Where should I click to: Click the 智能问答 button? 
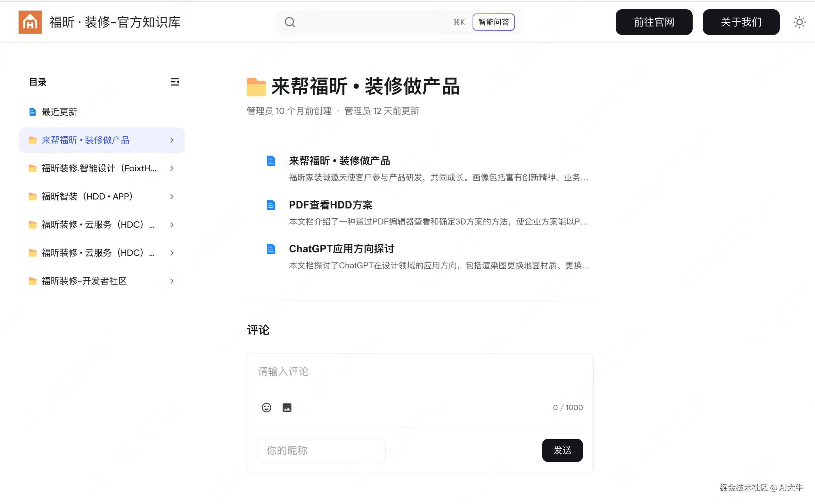[493, 22]
